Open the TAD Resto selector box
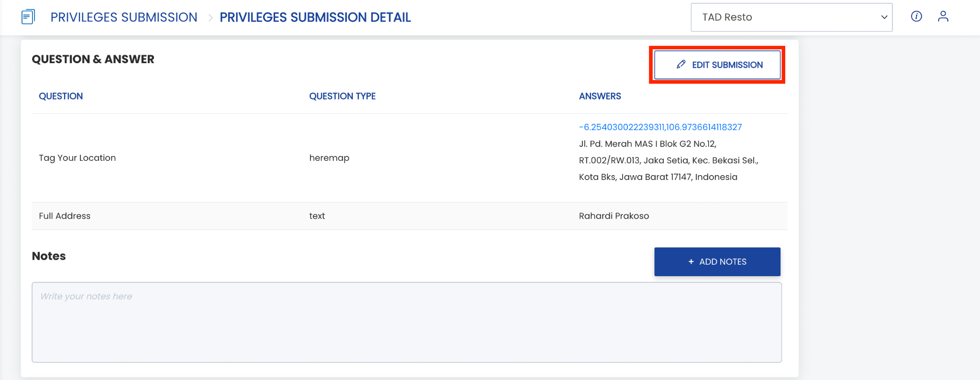 point(791,17)
